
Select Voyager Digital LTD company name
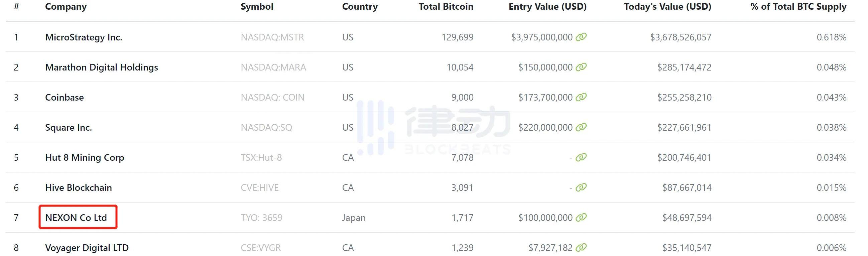pos(87,248)
